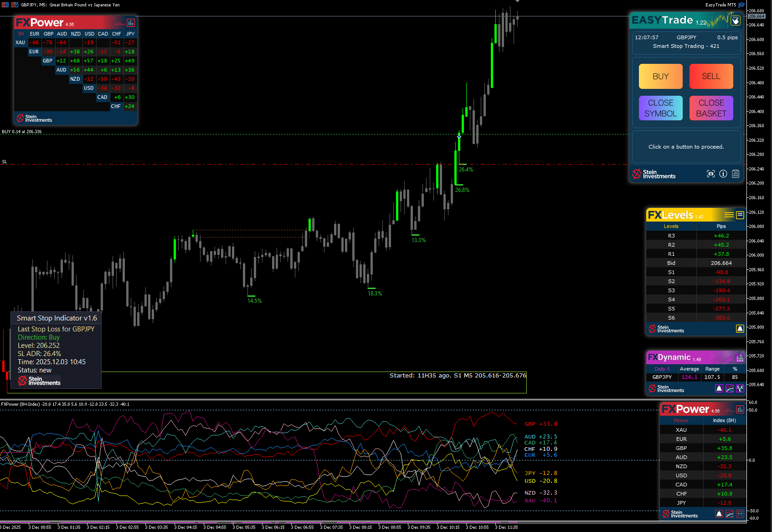The height and width of the screenshot is (532, 772).
Task: Click the FXPower matrix grid icon bottom panel
Action: pos(740,514)
